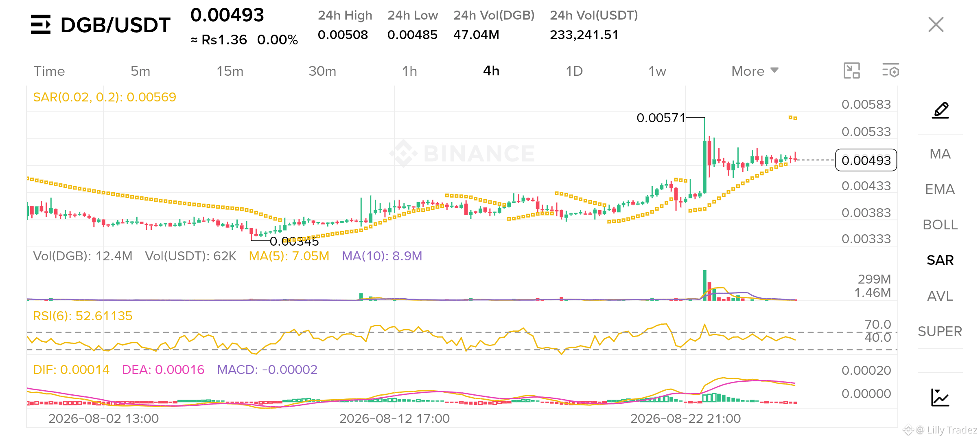Enable the MA indicator
980x440 pixels.
(940, 154)
